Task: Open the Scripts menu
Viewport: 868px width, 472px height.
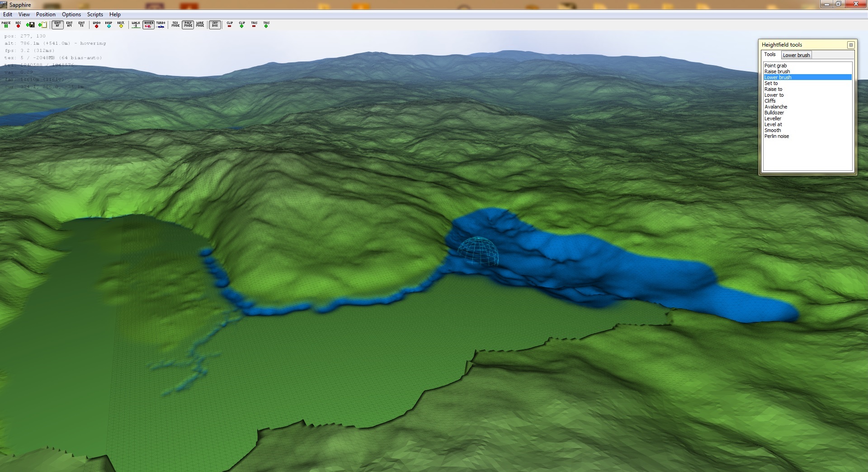Action: tap(95, 14)
